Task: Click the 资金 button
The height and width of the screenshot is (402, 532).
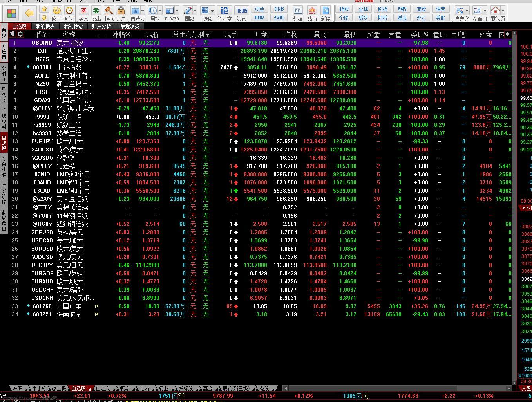Action: pyautogui.click(x=259, y=9)
